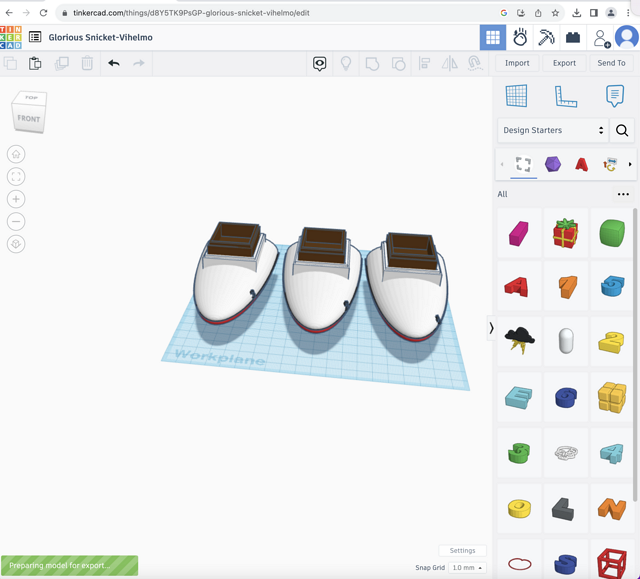Bookmark this page with star icon
This screenshot has height=579, width=640.
555,13
